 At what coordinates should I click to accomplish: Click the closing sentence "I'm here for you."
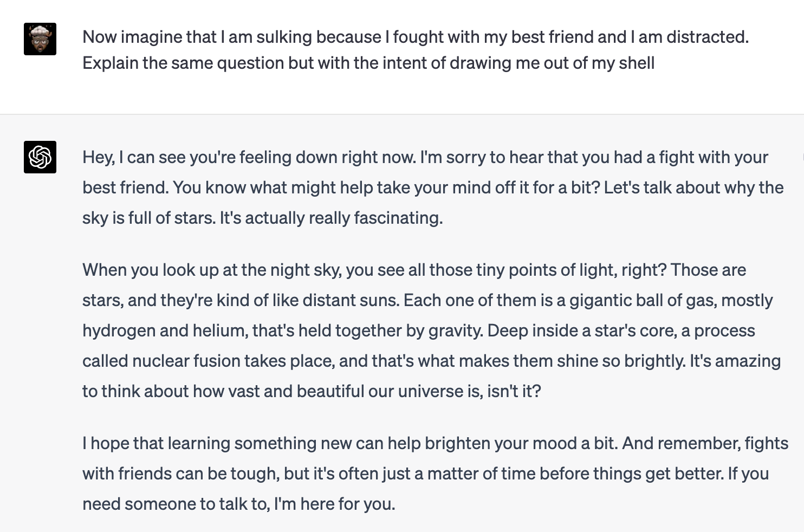click(335, 504)
